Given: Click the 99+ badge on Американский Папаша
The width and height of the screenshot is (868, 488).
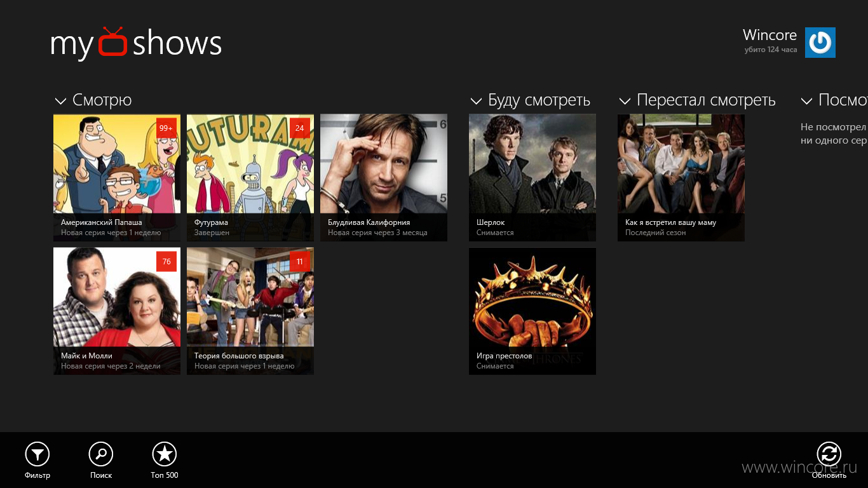Looking at the screenshot, I should pos(166,128).
